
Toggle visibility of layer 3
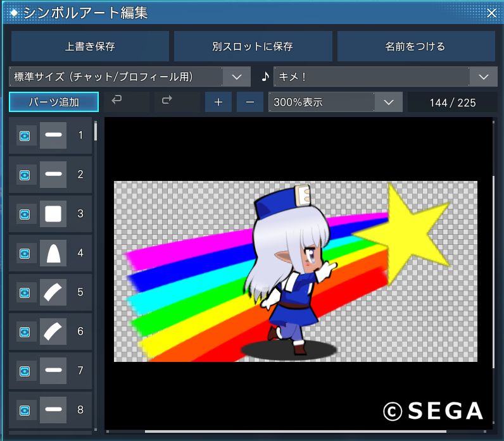(25, 214)
